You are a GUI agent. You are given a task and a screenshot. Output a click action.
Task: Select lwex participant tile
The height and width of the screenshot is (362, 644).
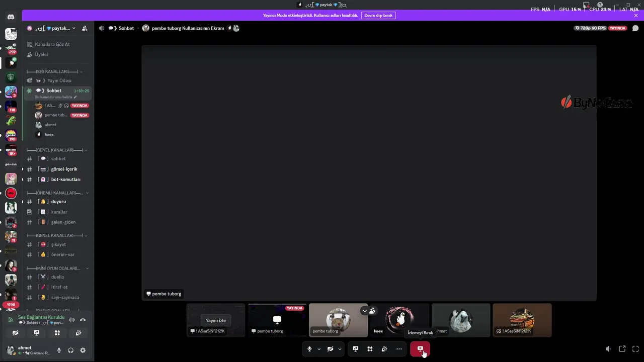(399, 320)
